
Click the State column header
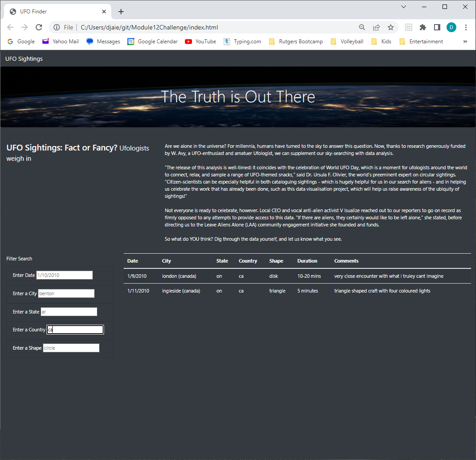(x=222, y=261)
